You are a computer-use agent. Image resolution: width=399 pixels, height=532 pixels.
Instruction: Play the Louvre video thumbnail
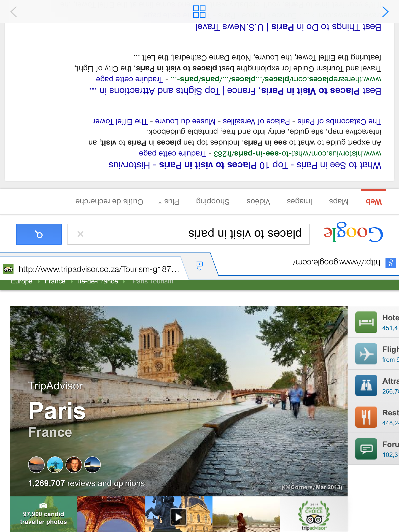pos(178,517)
